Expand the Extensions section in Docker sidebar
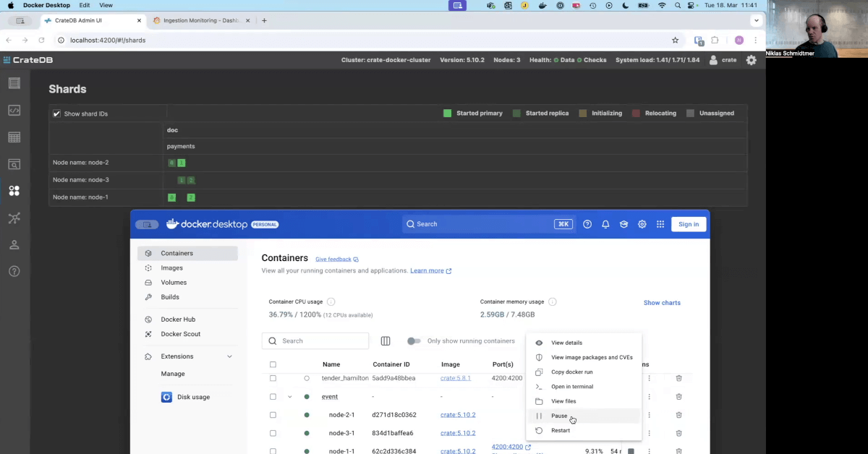Screen dimensions: 868x454 [229, 356]
